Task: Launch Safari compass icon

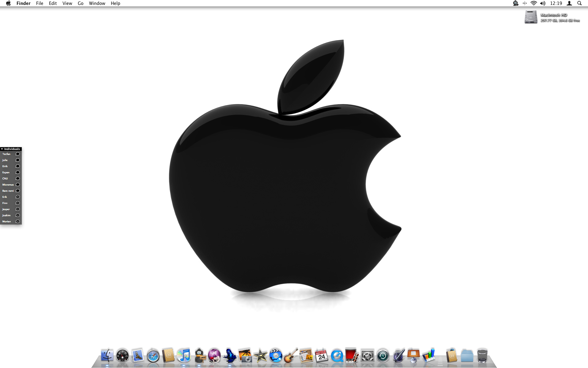Action: pyautogui.click(x=153, y=356)
